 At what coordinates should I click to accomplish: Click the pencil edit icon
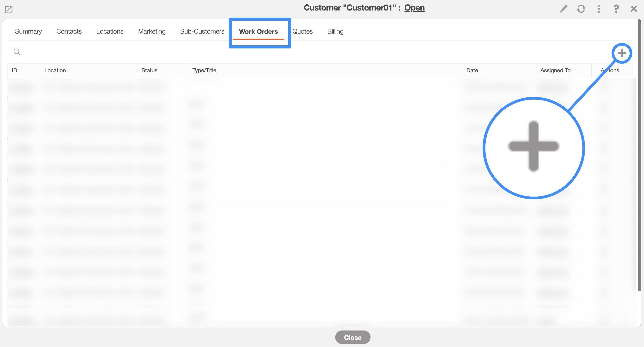[x=563, y=9]
